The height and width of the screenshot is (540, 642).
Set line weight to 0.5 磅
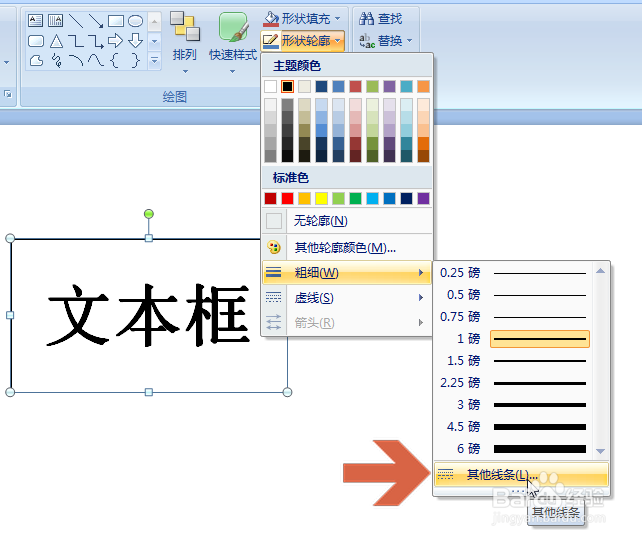click(513, 295)
